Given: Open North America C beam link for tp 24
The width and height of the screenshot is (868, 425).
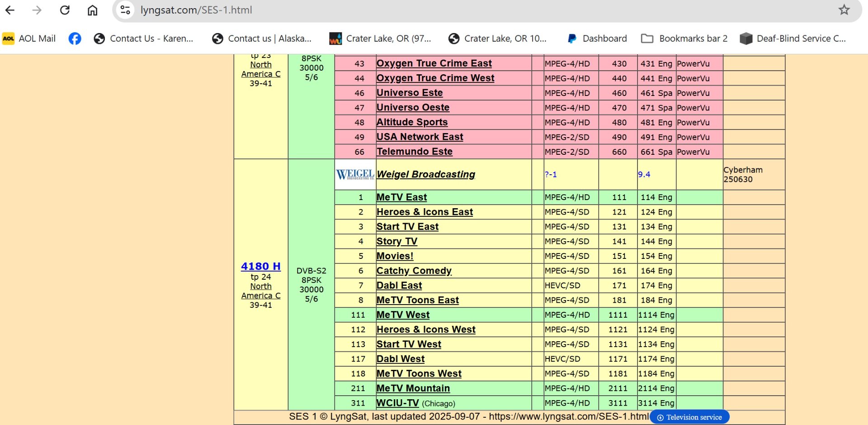Looking at the screenshot, I should click(x=261, y=291).
